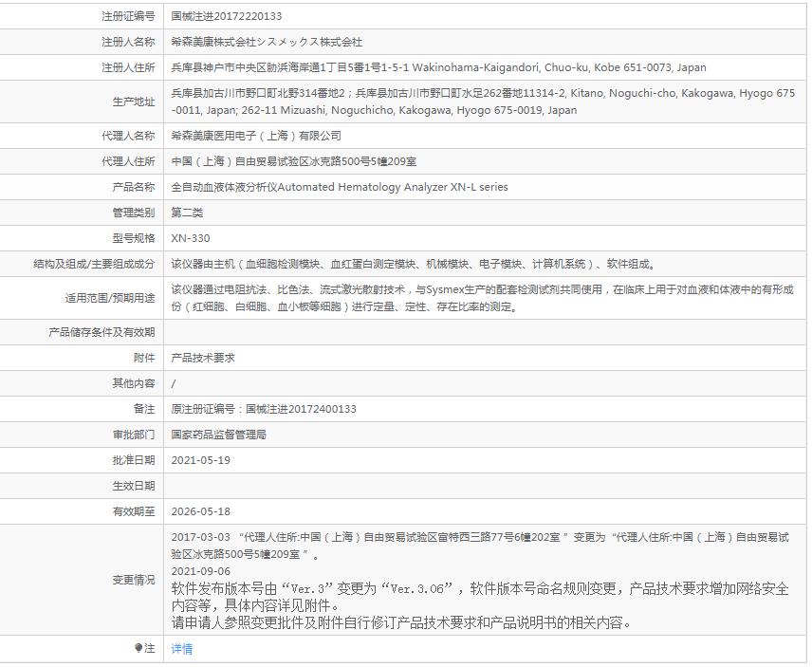Viewport: 812px width, 667px height.
Task: Select change entry date 2021-09-06
Action: (x=200, y=571)
